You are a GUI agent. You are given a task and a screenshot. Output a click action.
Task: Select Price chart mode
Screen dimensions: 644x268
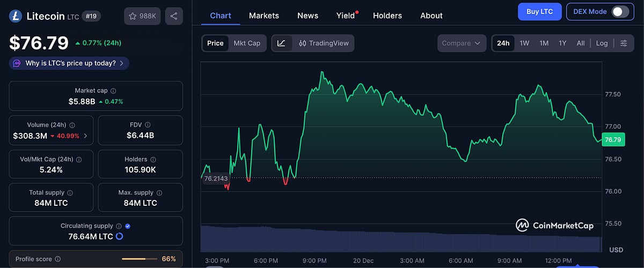pyautogui.click(x=215, y=43)
